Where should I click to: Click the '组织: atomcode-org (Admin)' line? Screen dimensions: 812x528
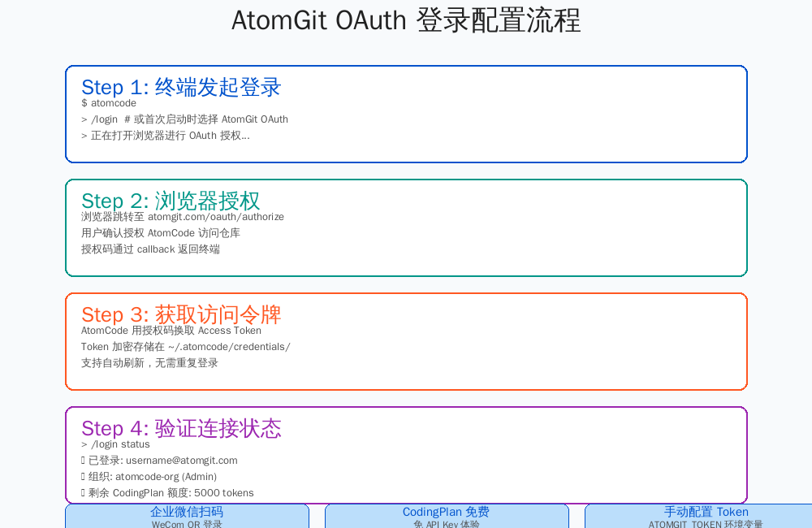click(x=149, y=477)
